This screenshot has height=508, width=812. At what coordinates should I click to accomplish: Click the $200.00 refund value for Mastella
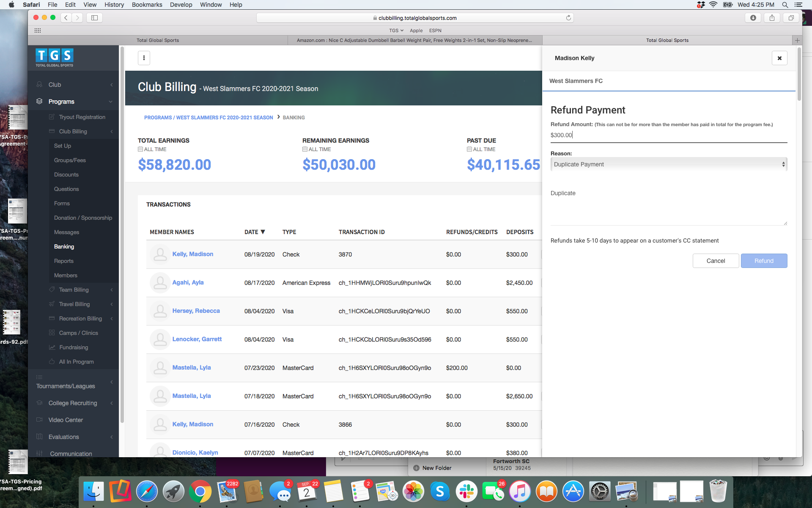(457, 368)
